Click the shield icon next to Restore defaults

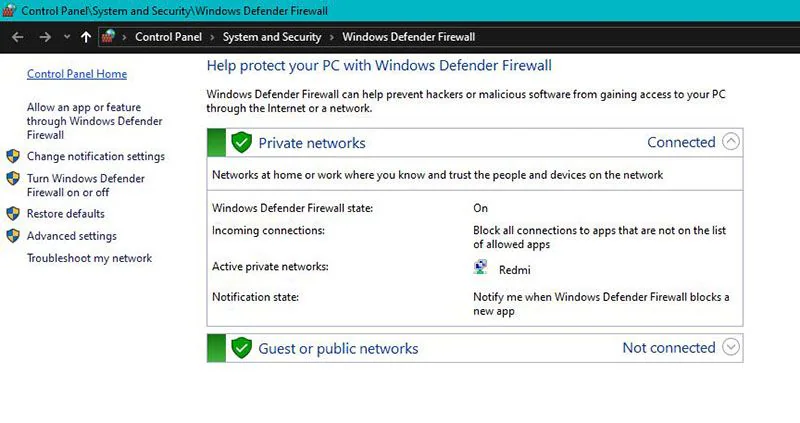(x=13, y=213)
